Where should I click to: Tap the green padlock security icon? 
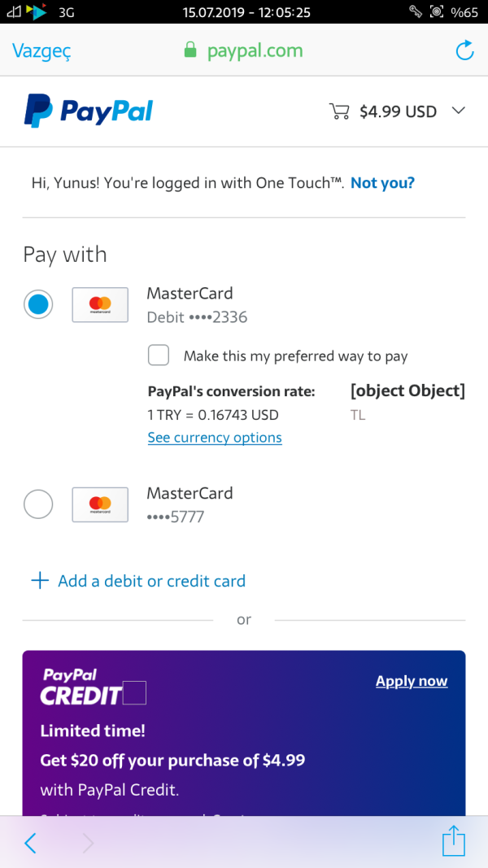[190, 51]
